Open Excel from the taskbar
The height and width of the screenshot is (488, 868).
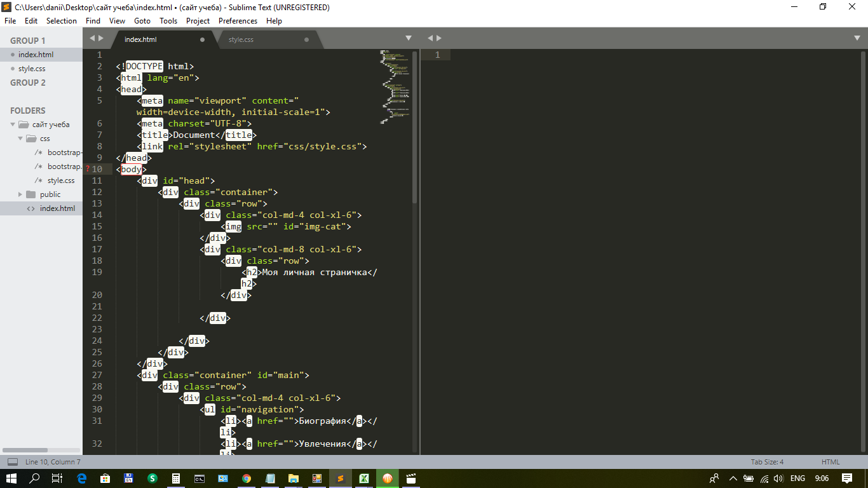click(x=364, y=478)
